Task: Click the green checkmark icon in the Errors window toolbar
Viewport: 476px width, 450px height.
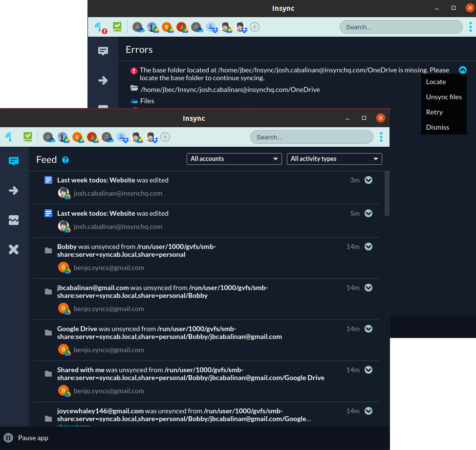Action: coord(117,27)
